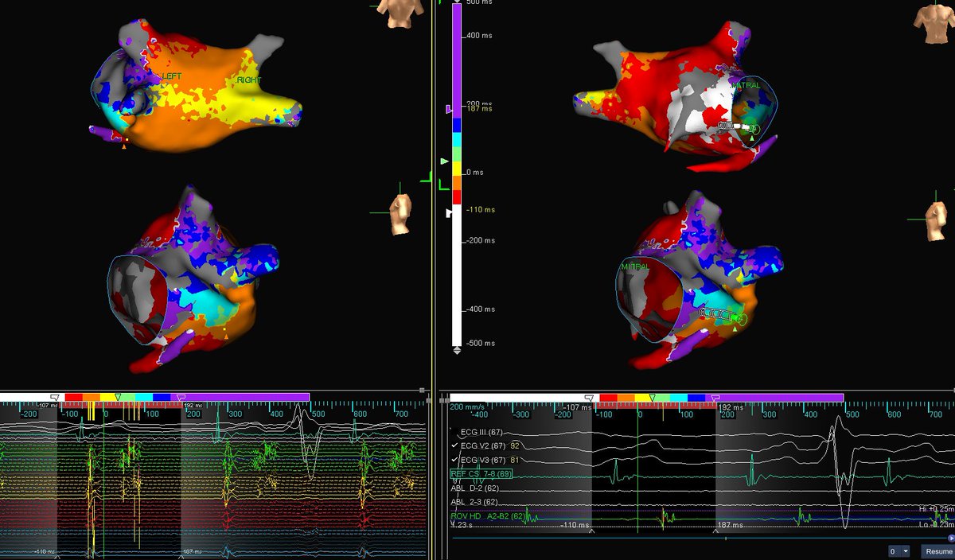
Task: Click the purple segment of the color scale
Action: [457, 60]
